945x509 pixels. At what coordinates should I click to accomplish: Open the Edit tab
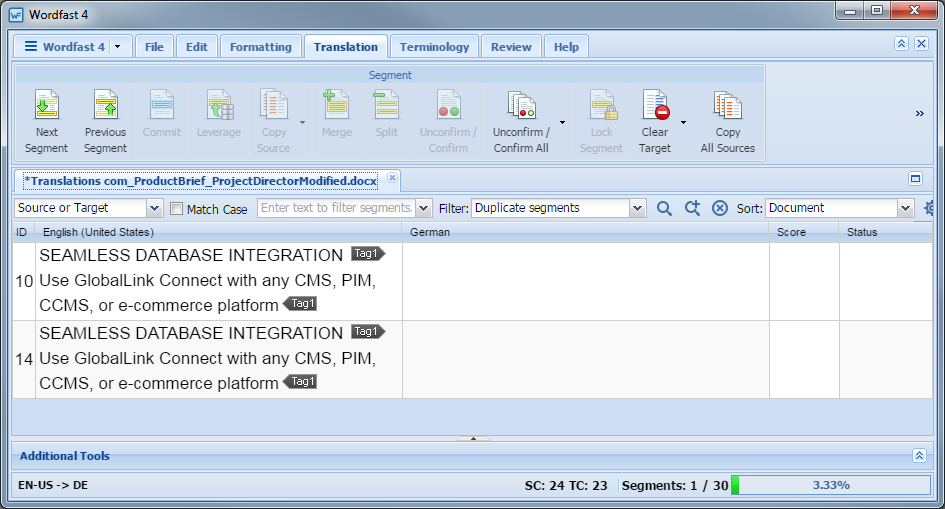coord(196,46)
